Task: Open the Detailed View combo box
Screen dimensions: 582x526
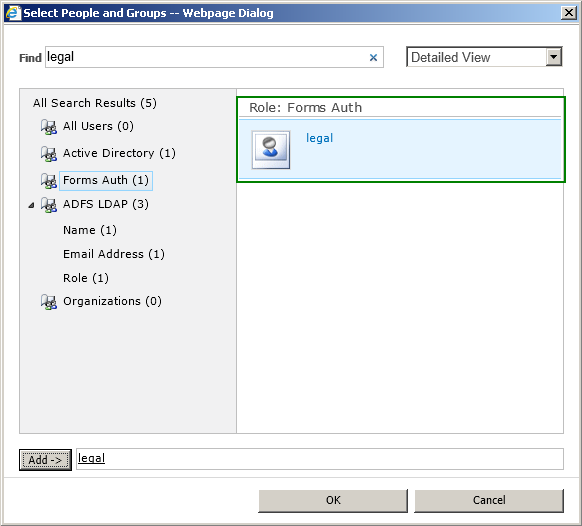Action: 484,57
